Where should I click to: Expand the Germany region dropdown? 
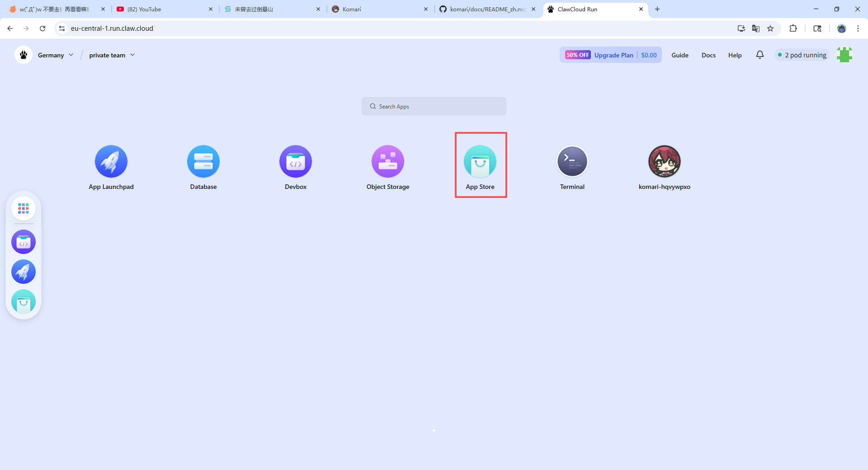pos(55,55)
